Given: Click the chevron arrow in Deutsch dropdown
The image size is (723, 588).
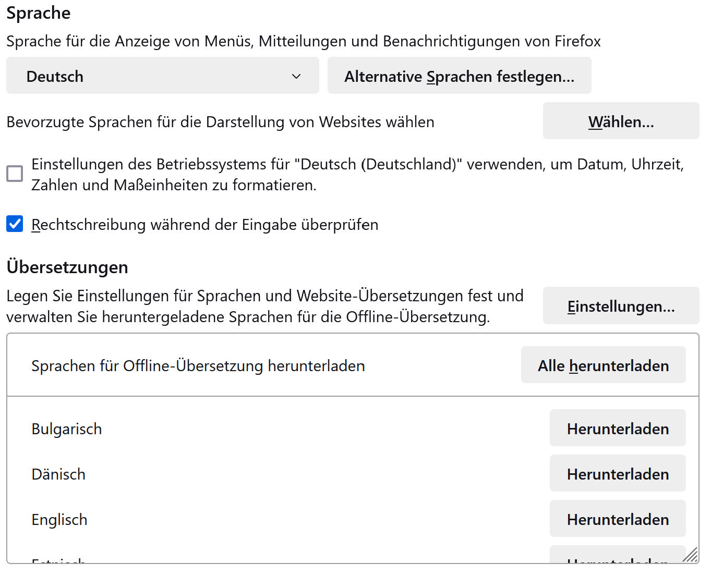Looking at the screenshot, I should [296, 76].
